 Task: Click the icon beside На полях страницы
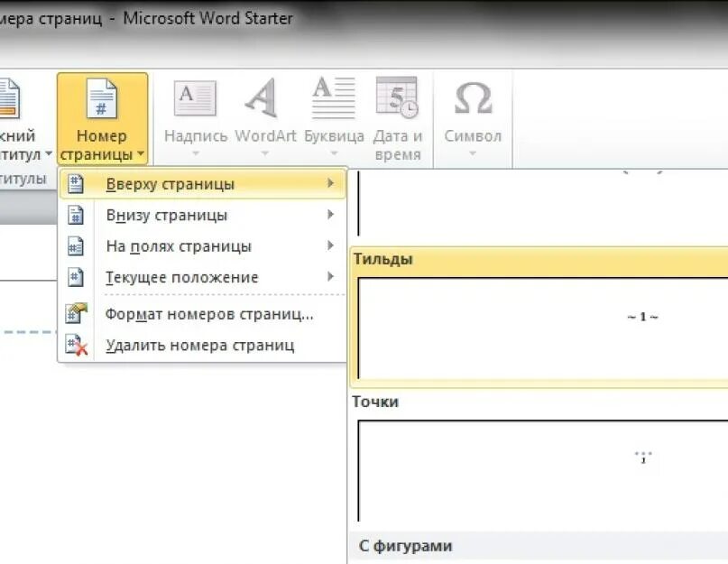(x=76, y=246)
